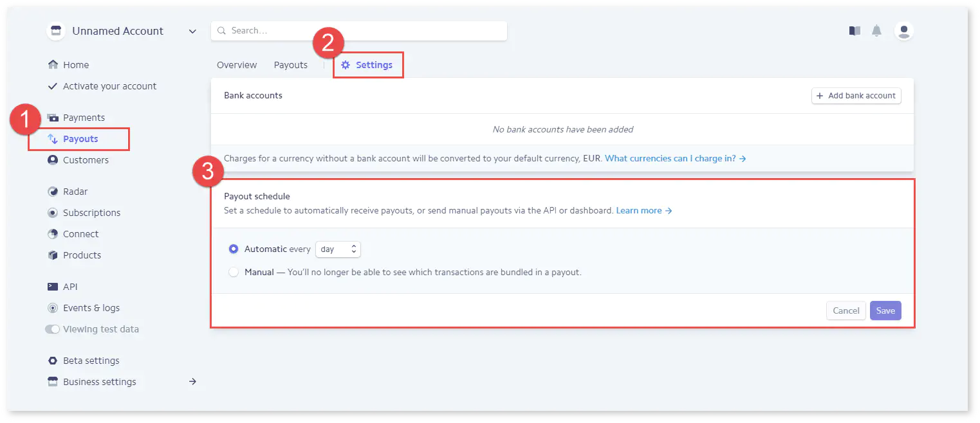Click the Home house icon in sidebar

click(x=53, y=65)
